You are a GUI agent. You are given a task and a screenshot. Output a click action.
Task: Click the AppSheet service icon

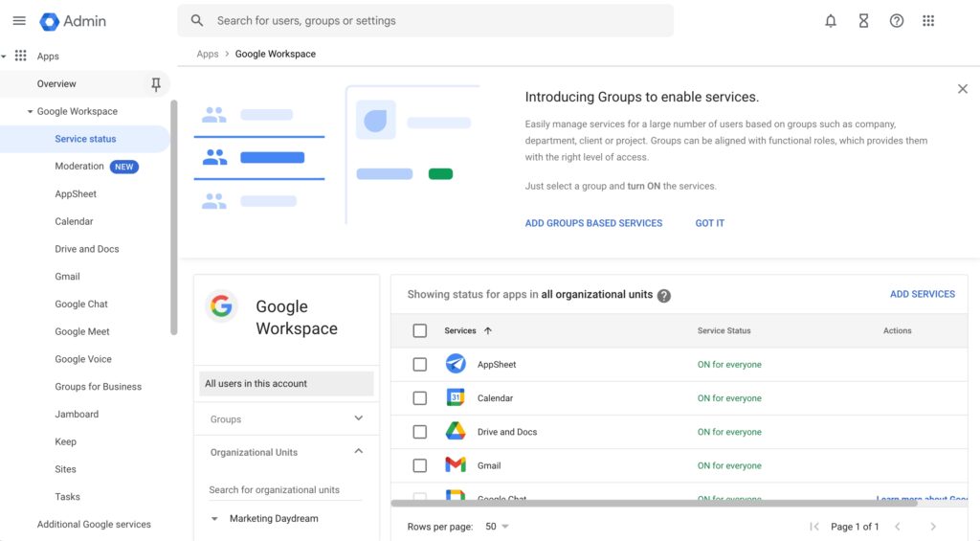(x=456, y=364)
